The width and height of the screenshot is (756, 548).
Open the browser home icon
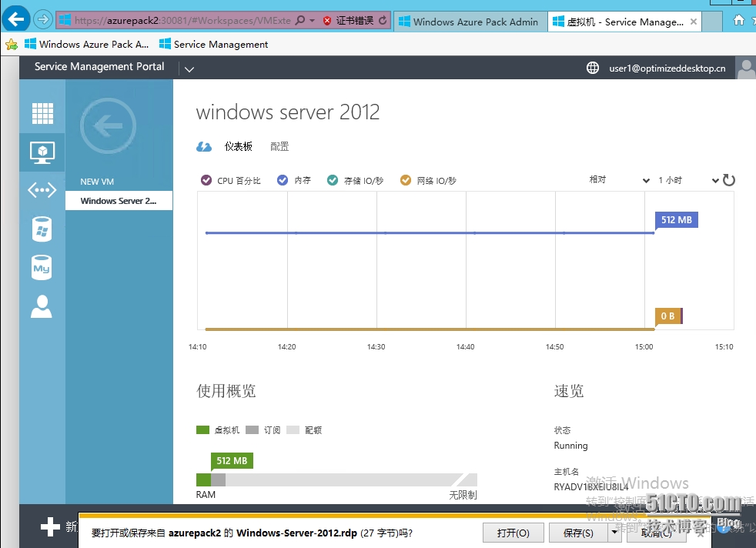coord(738,20)
